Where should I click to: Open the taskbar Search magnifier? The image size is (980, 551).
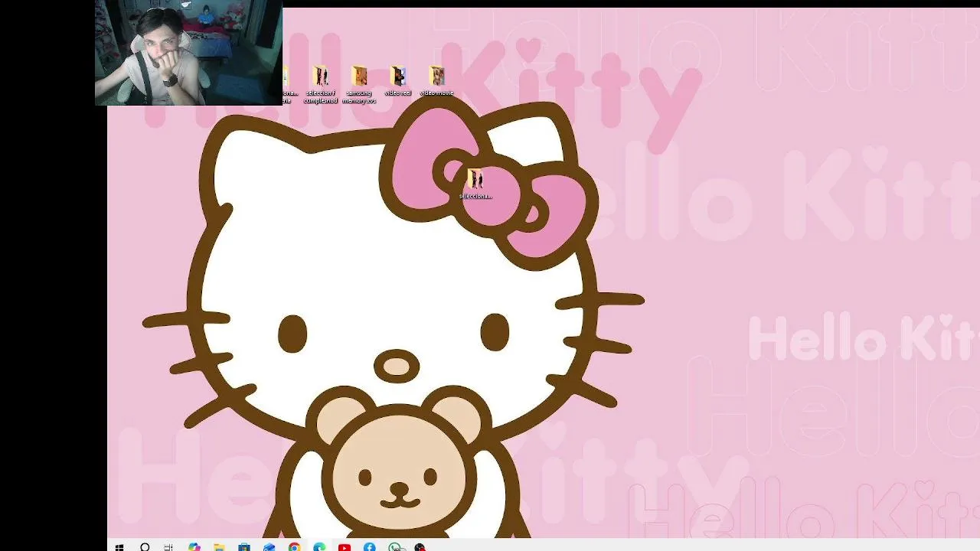[x=145, y=547]
